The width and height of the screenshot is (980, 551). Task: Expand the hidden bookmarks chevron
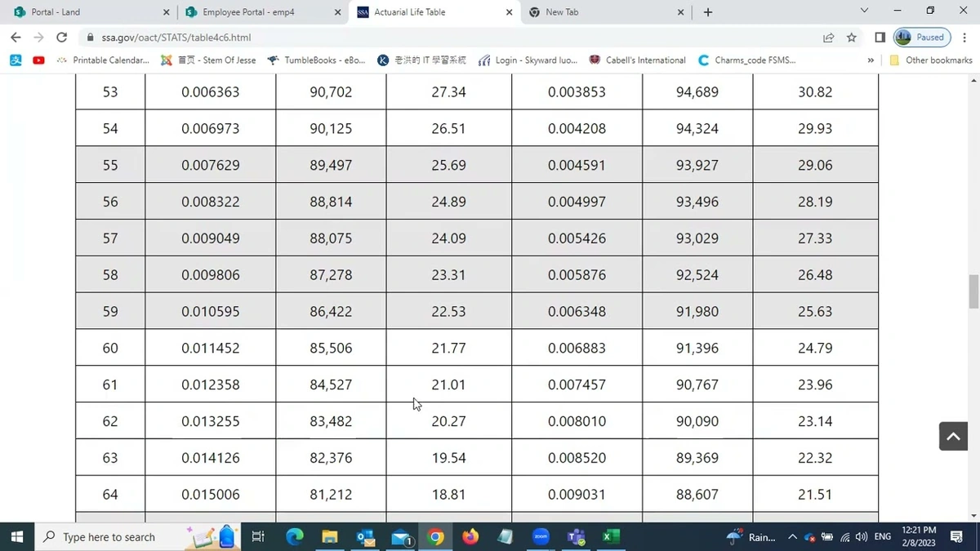871,60
